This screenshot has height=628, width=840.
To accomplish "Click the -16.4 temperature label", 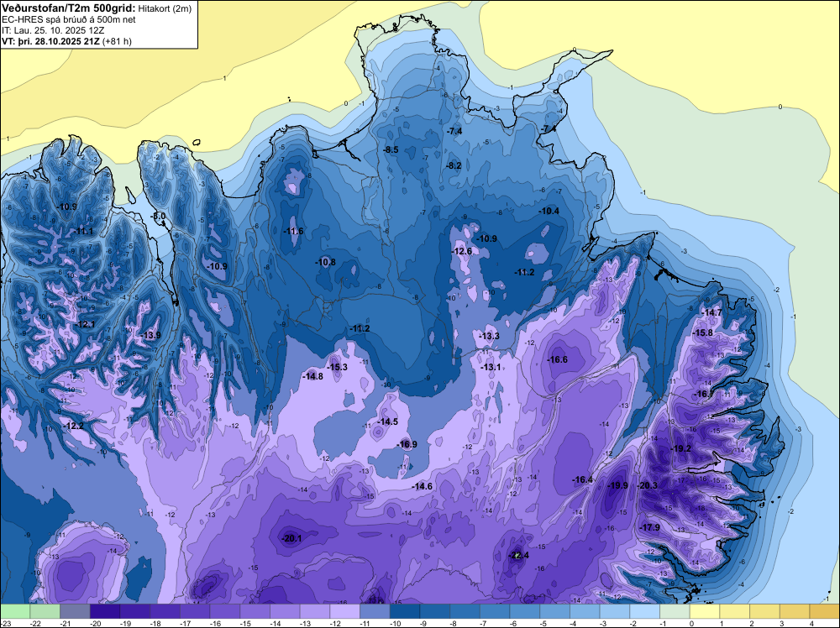I will click(583, 479).
